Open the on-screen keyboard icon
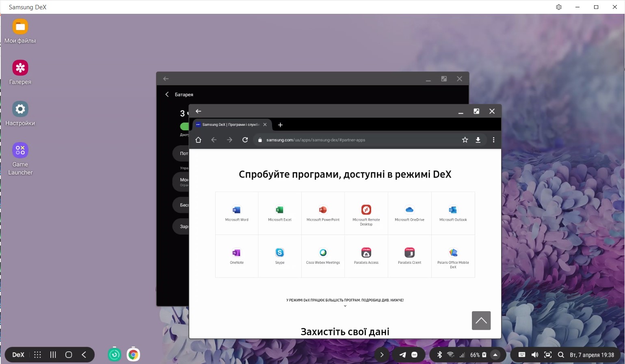This screenshot has height=364, width=625. (522, 355)
